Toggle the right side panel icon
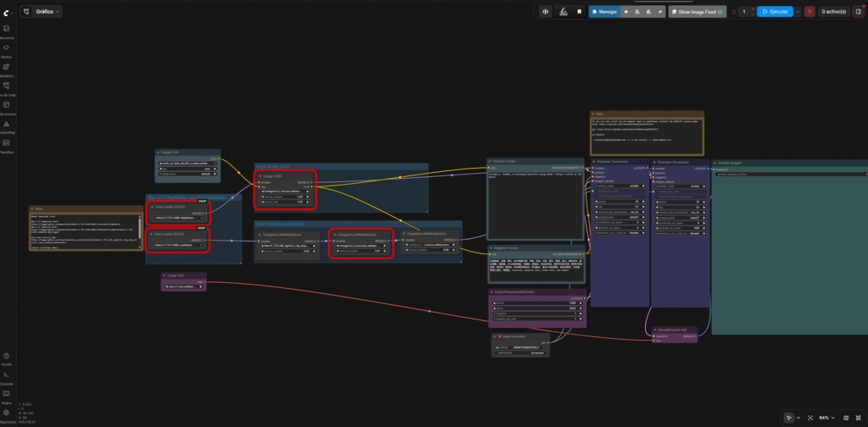Viewport: 868px width, 427px height. [x=858, y=12]
